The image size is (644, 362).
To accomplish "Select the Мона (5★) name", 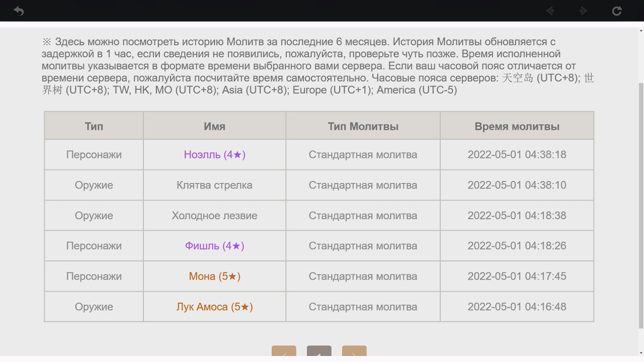I will tap(214, 277).
